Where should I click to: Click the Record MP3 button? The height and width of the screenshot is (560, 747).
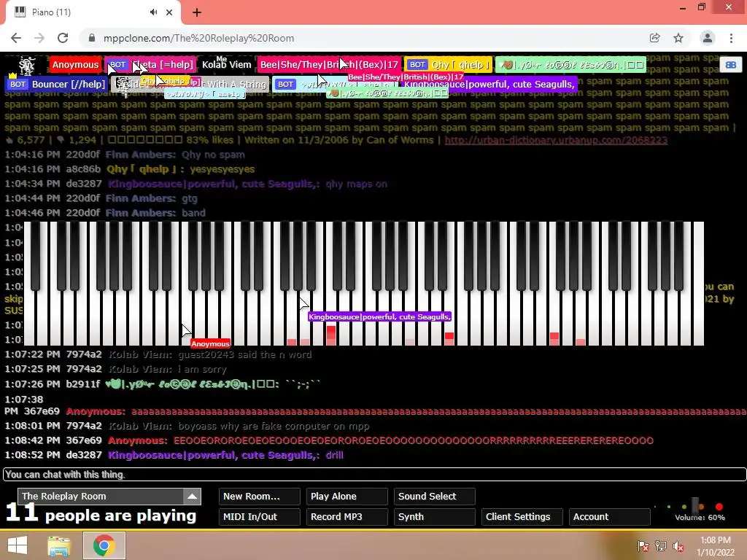347,517
